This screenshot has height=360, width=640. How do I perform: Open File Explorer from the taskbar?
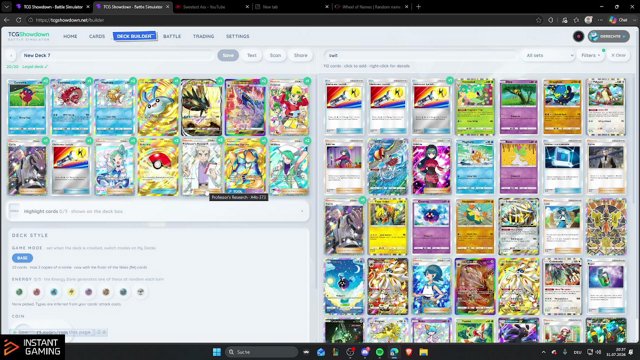coord(423,352)
